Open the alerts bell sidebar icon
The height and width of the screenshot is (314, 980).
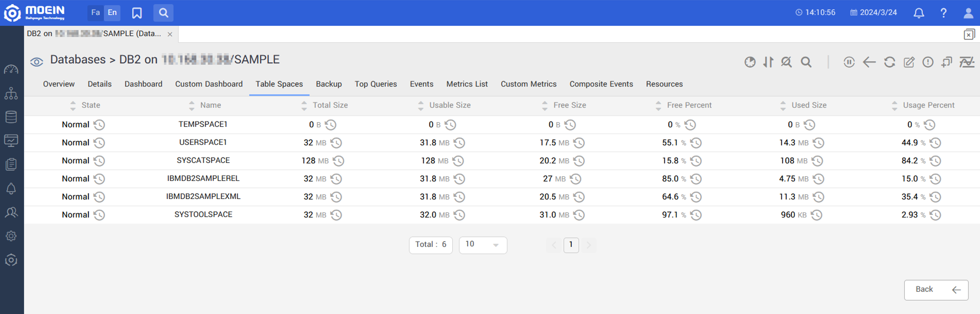(x=11, y=189)
